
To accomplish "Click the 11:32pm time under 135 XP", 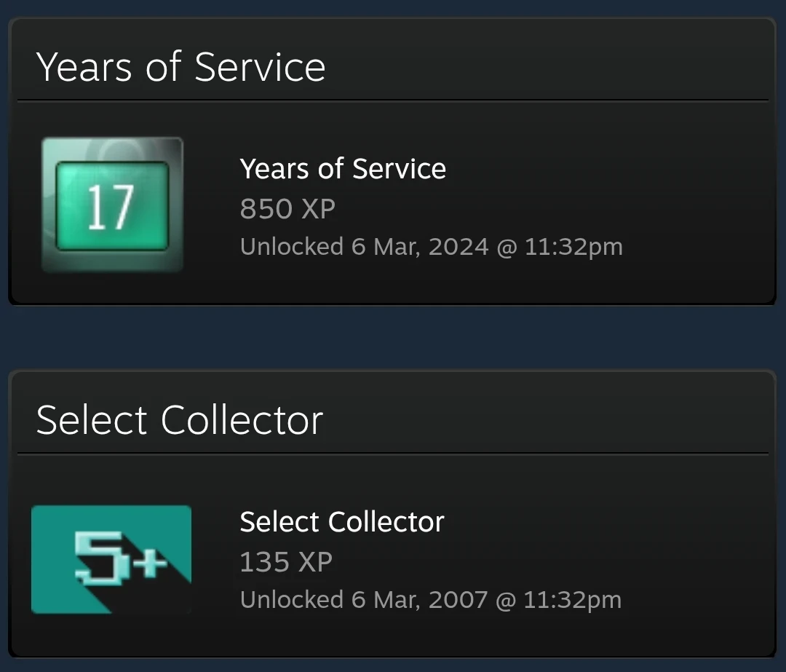I will pos(571,600).
